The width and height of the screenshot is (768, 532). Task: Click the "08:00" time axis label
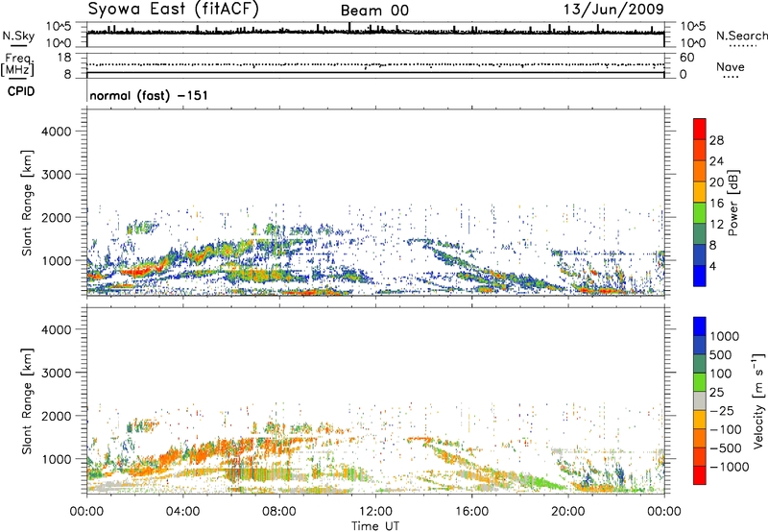pyautogui.click(x=279, y=512)
